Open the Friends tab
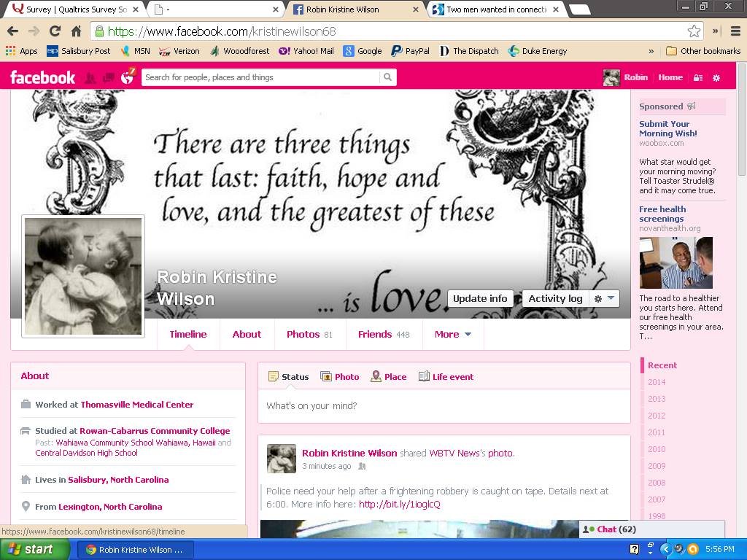Image resolution: width=747 pixels, height=560 pixels. tap(384, 334)
